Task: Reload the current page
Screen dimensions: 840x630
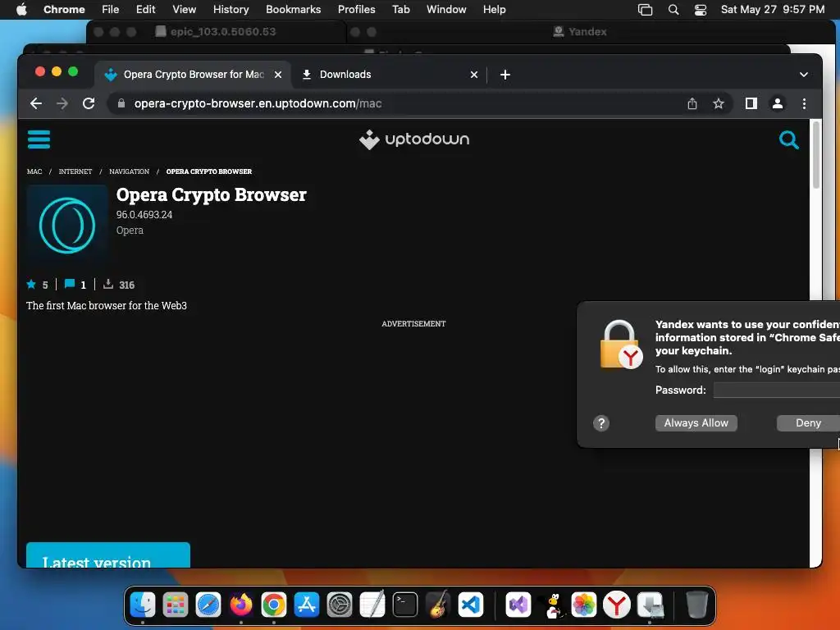Action: [x=89, y=103]
